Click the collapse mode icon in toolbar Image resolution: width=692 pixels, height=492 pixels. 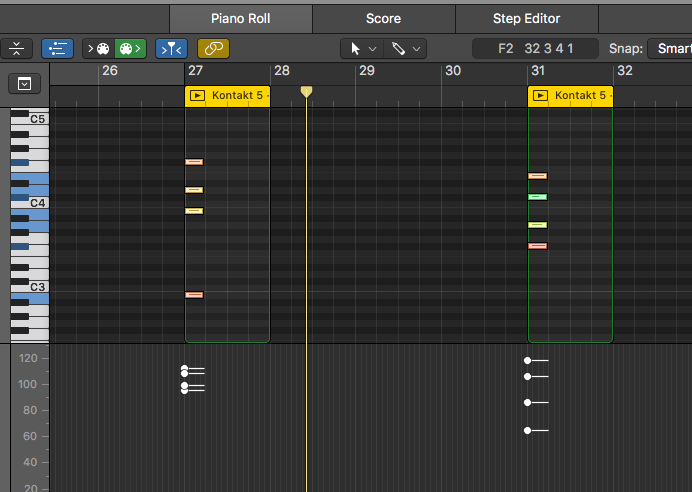(x=16, y=49)
